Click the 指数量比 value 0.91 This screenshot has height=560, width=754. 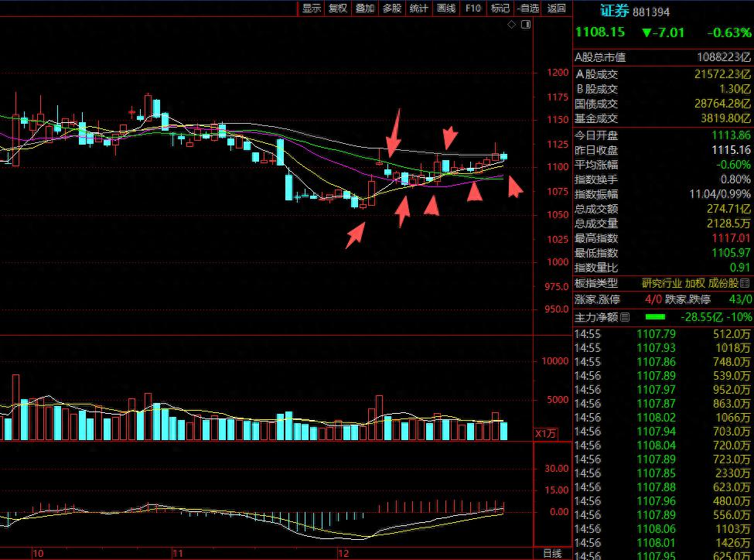click(x=739, y=268)
